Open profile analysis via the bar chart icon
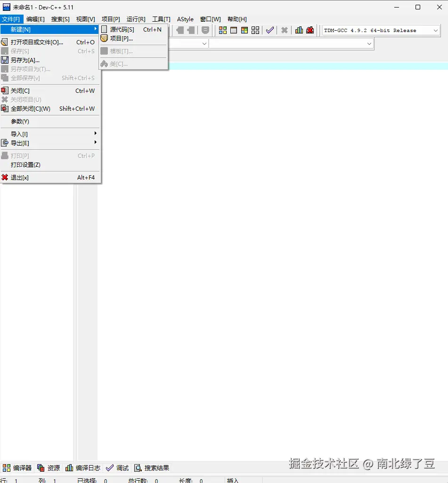 299,30
